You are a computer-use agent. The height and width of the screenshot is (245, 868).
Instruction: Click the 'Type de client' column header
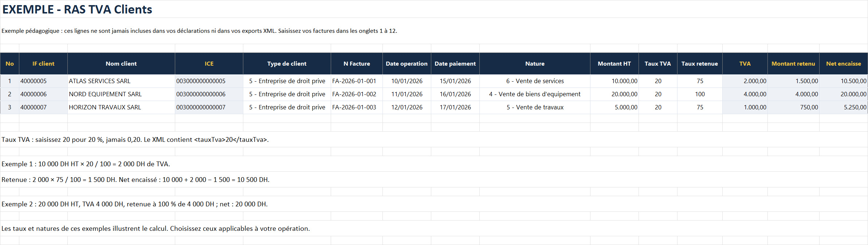click(x=287, y=63)
